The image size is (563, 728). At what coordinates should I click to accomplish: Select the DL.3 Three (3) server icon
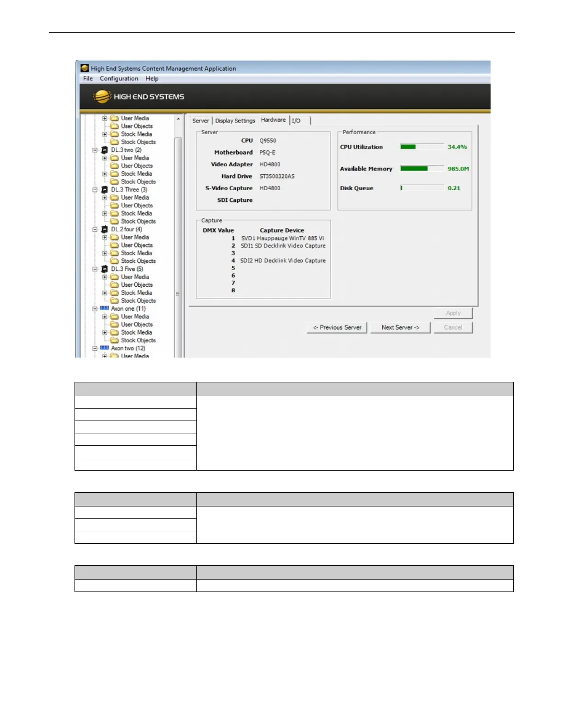104,189
